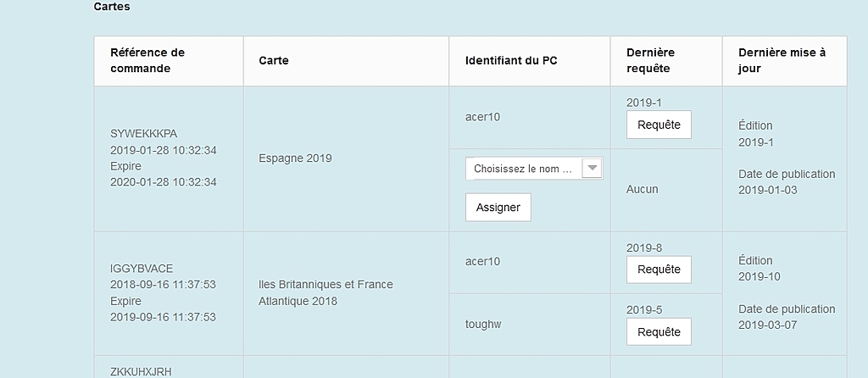The width and height of the screenshot is (868, 378).
Task: Click the Cartes section heading
Action: coord(112,7)
